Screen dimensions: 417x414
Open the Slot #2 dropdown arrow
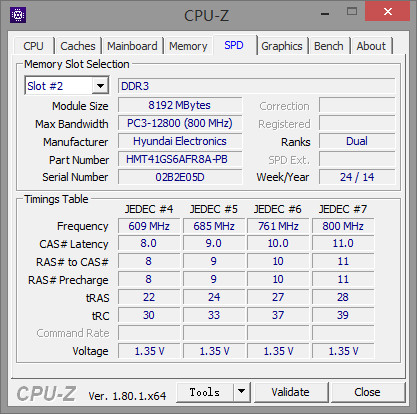pos(100,86)
